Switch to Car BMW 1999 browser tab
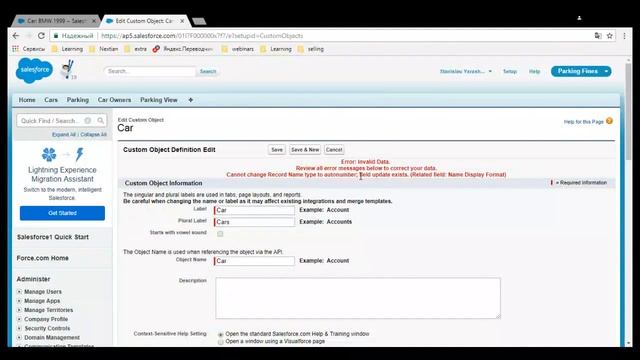This screenshot has height=360, width=640. tap(56, 21)
